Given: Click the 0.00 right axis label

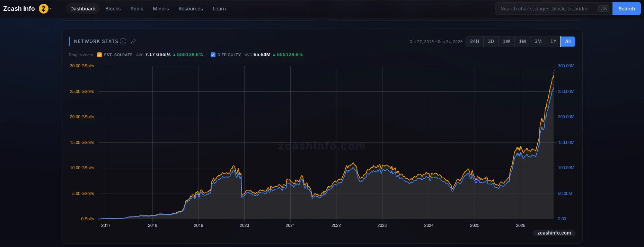Looking at the screenshot, I should click(x=562, y=219).
